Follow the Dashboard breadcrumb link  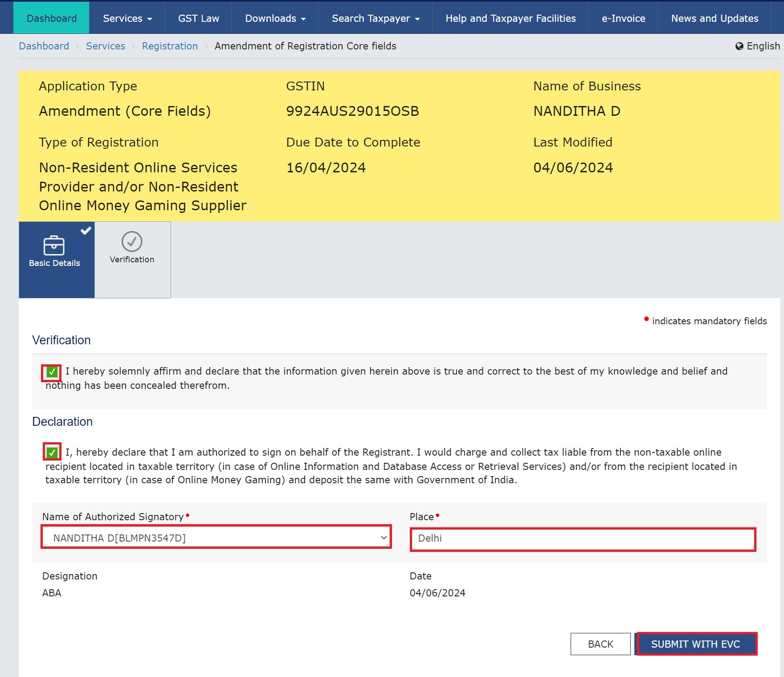44,46
